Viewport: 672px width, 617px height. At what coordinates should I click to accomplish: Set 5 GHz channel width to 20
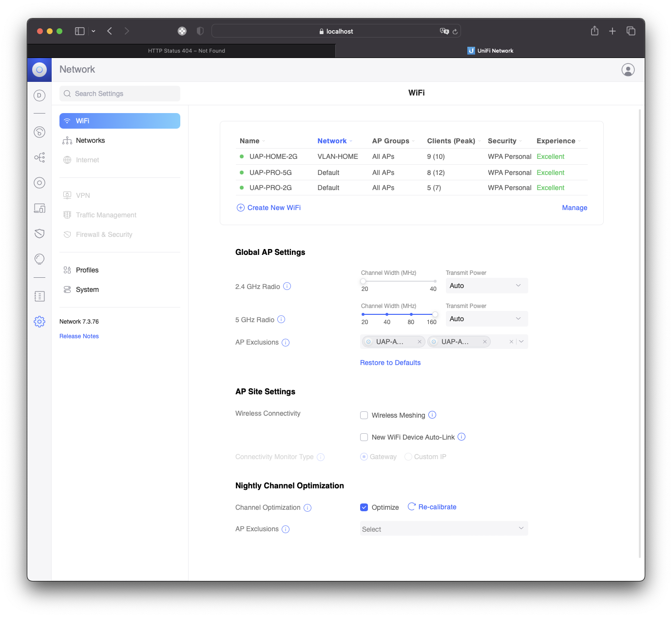tap(364, 314)
